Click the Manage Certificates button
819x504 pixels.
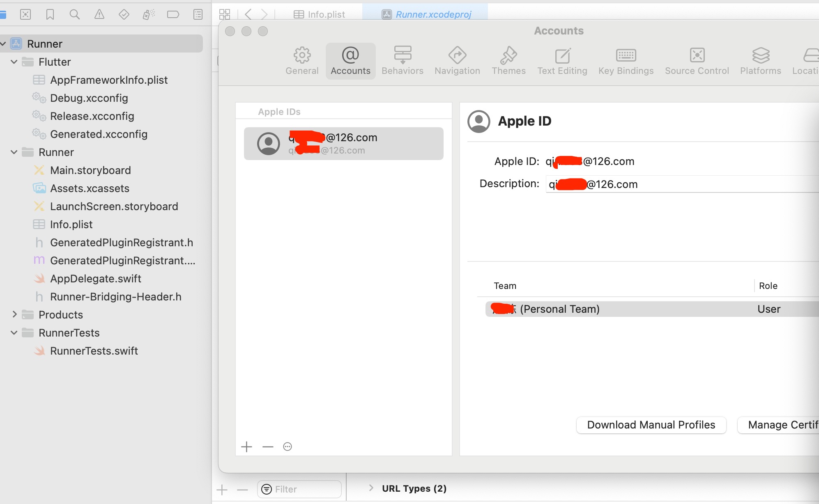click(x=778, y=425)
